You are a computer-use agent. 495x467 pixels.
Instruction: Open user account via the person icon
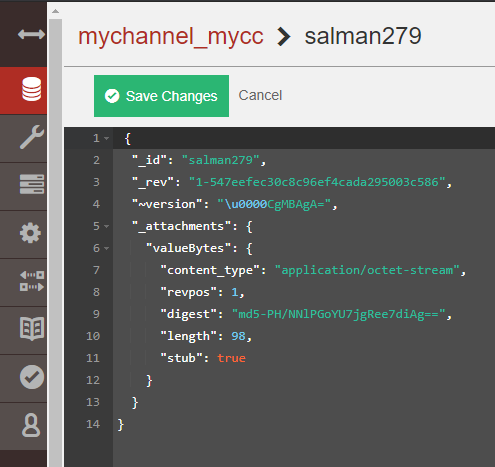tap(31, 425)
